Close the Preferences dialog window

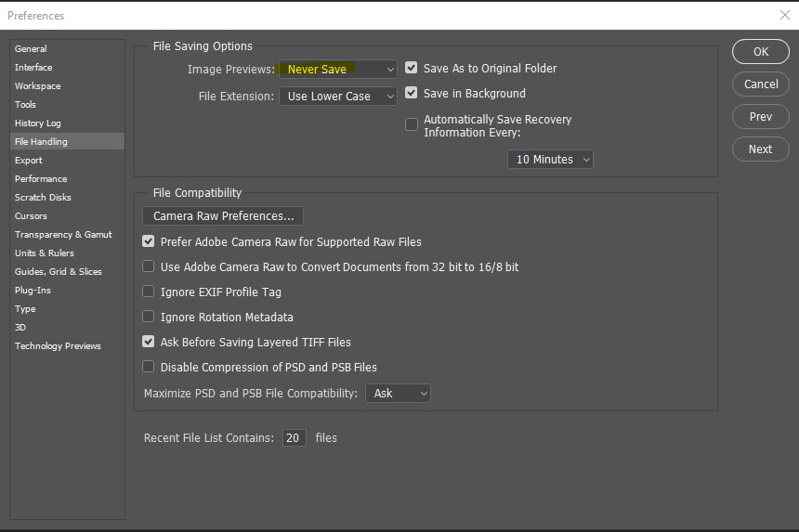click(x=784, y=15)
